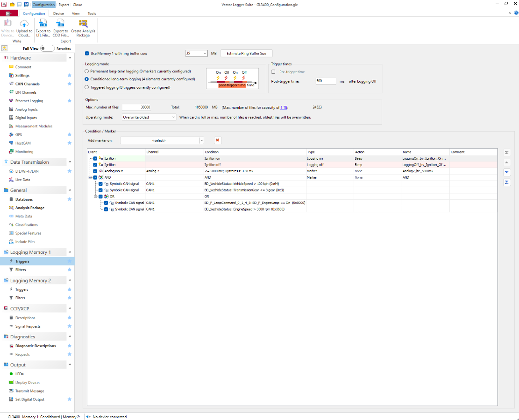Uncheck the OR condition row checkbox
519x420 pixels.
(x=100, y=196)
